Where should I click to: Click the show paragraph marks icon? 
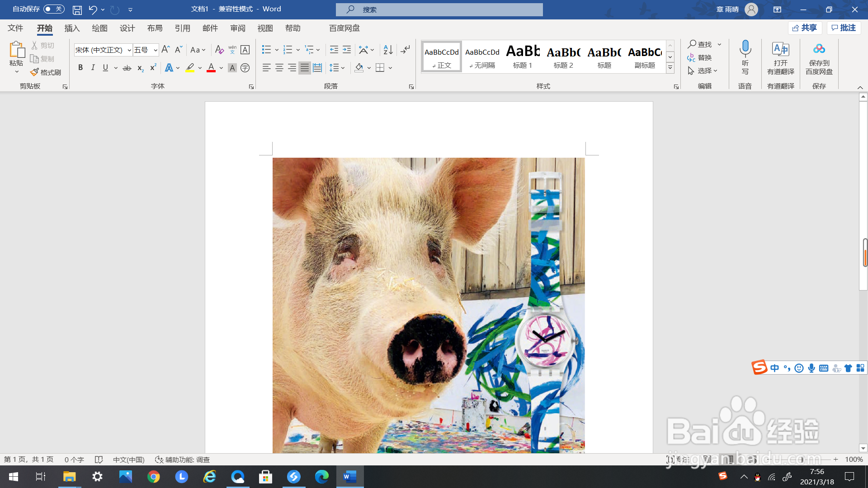pos(406,50)
